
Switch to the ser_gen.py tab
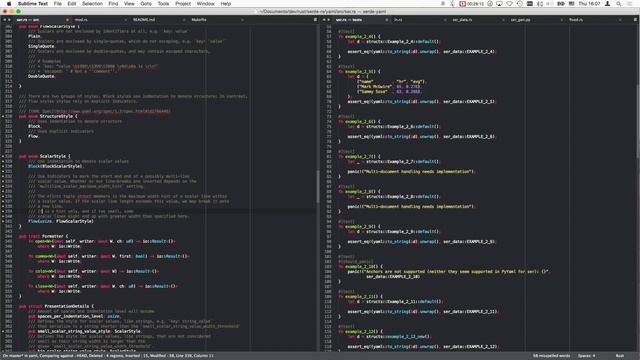(520, 20)
